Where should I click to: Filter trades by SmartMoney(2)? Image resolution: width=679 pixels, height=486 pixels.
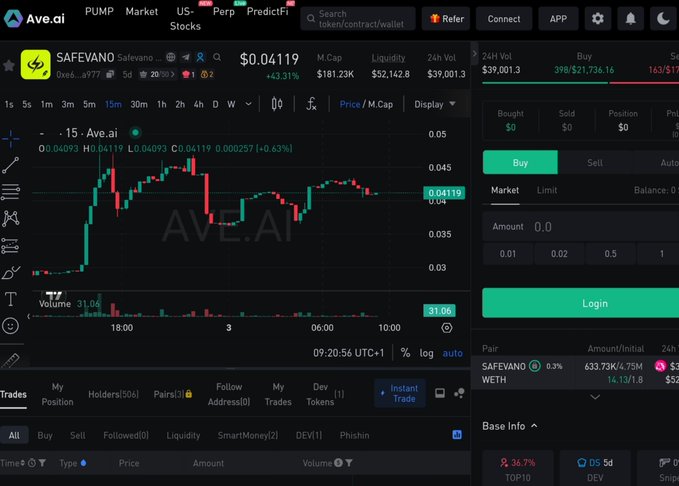[248, 435]
